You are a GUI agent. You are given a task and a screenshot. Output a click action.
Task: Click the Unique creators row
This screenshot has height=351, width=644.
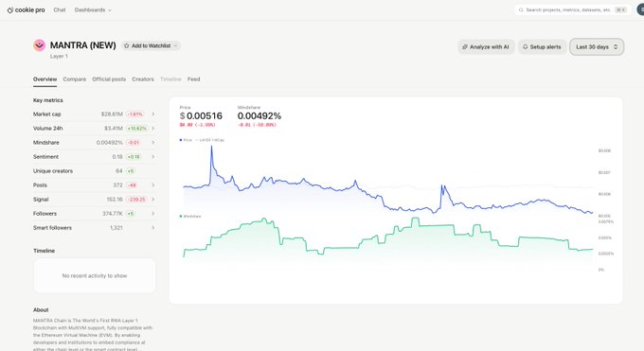94,171
